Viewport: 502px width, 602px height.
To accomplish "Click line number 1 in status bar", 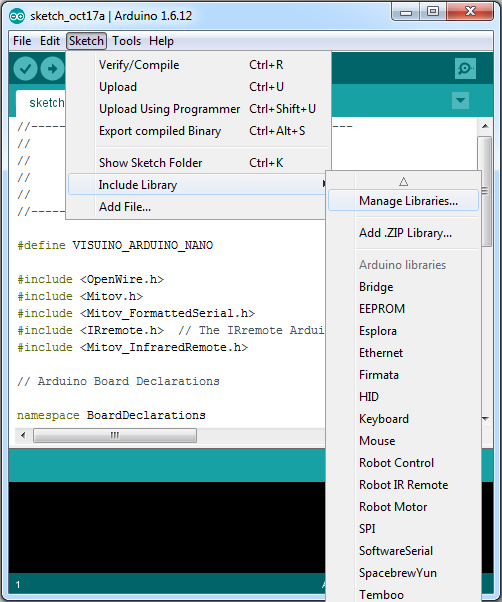I will click(18, 585).
